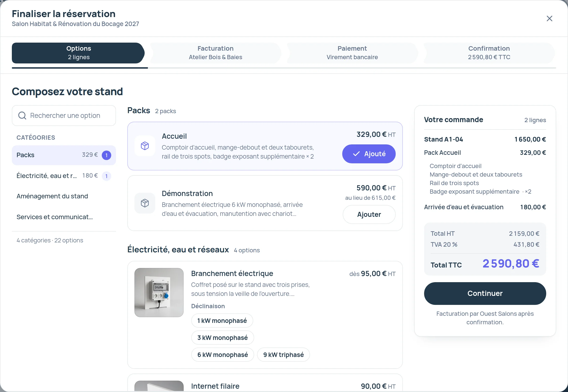Go to the Confirmation step
This screenshot has width=568, height=392.
coord(489,53)
